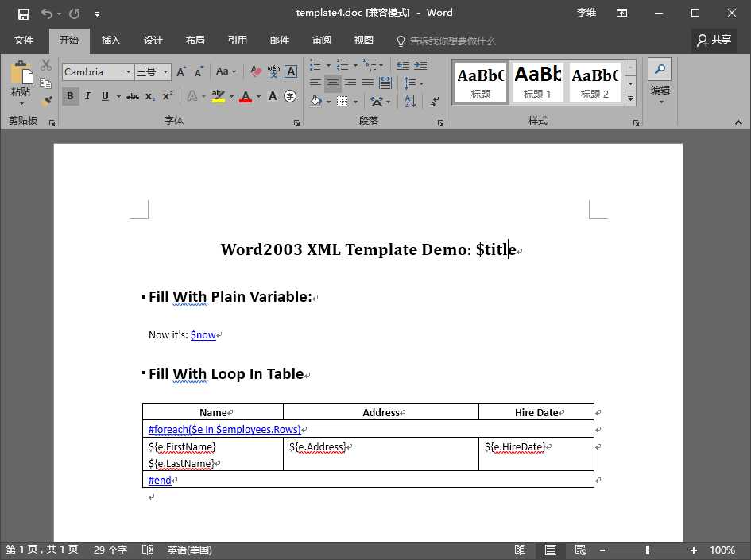Click the #foreach link in table

point(225,429)
